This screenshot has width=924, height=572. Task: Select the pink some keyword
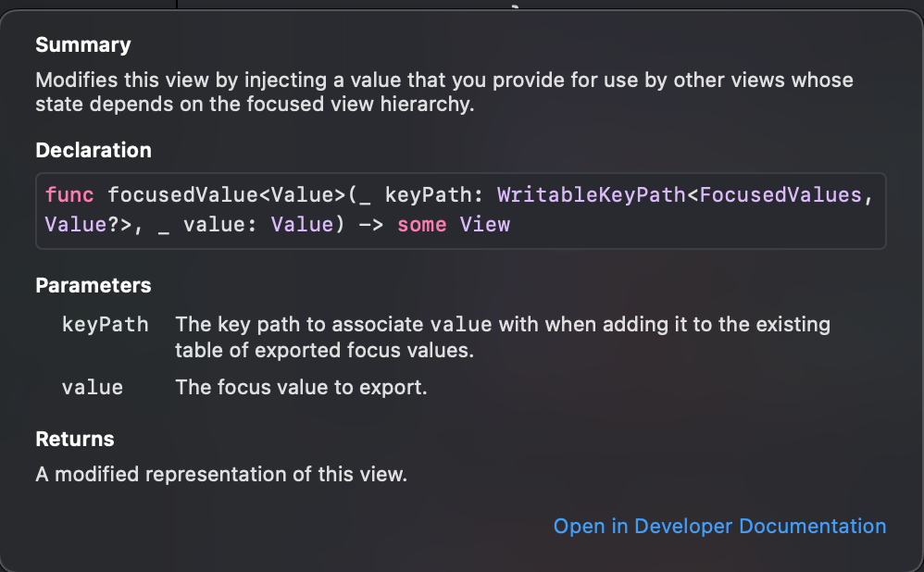422,224
